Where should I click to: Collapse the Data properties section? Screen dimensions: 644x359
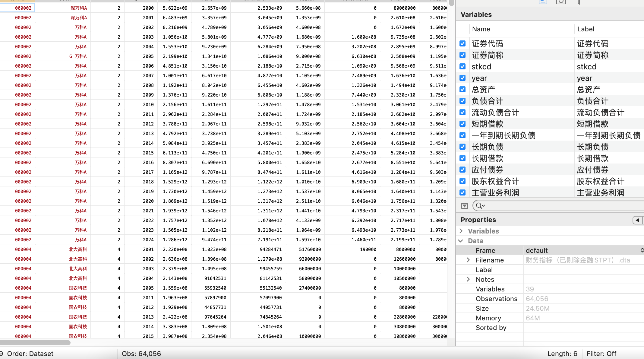pyautogui.click(x=461, y=241)
